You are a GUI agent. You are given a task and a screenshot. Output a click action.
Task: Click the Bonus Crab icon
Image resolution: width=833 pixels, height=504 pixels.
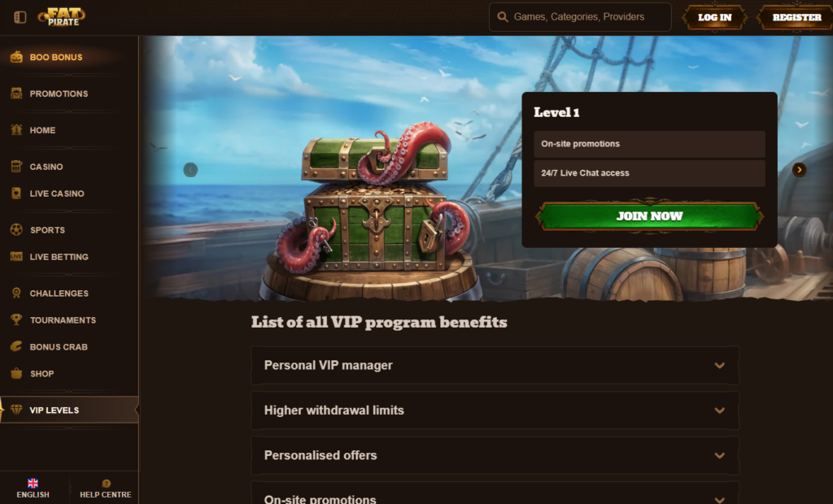(16, 346)
